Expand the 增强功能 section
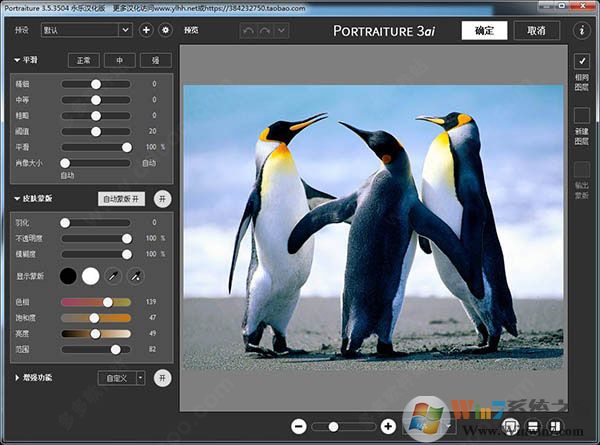Screen dimensions: 600x445 tap(16, 377)
